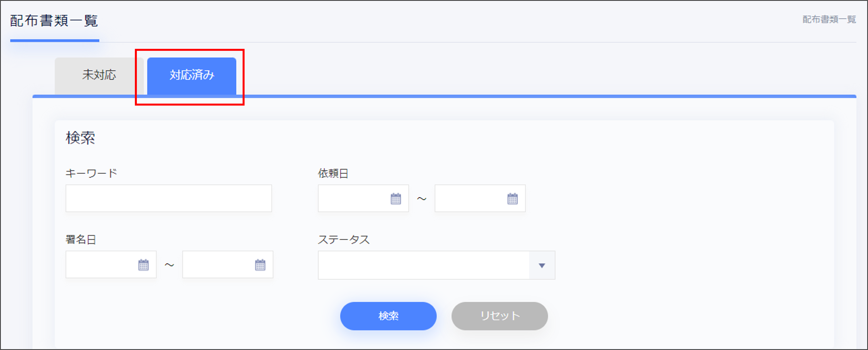Open calendar for 依頼日 start date

396,199
